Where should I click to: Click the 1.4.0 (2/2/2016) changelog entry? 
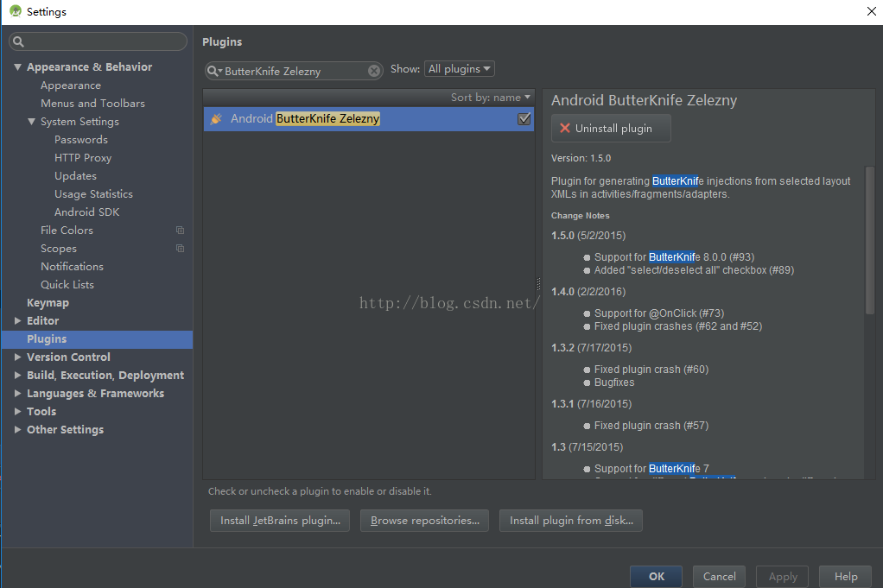click(588, 292)
